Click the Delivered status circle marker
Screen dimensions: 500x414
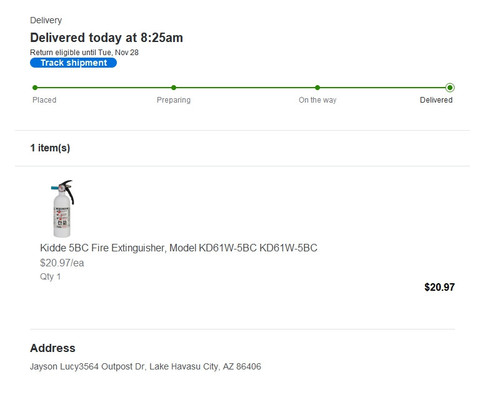tap(450, 88)
